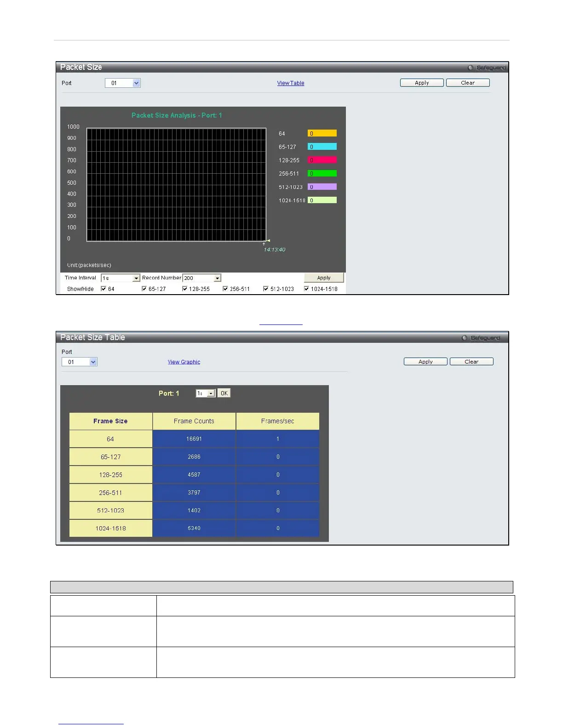Click the green 256-511 legend swatch
The height and width of the screenshot is (728, 563).
click(322, 173)
